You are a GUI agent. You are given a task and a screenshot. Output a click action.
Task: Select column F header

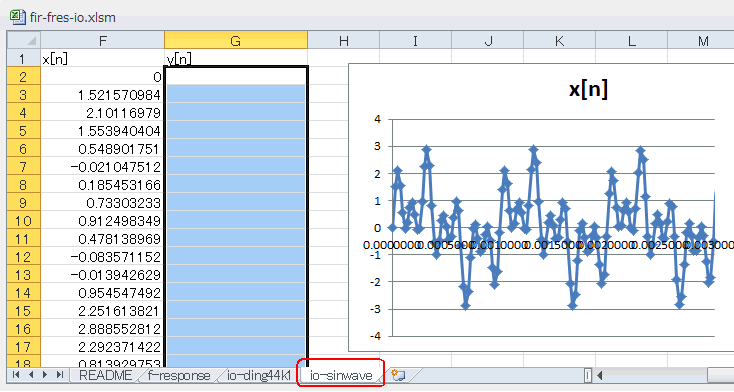click(103, 41)
